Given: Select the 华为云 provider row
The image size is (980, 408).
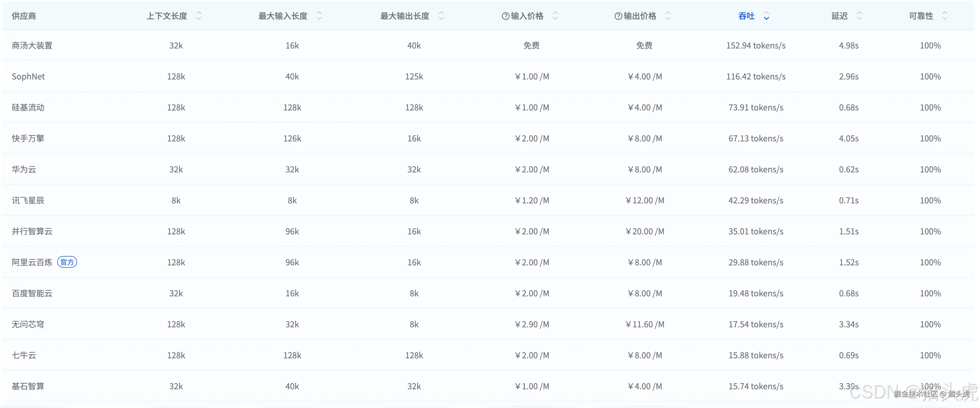Looking at the screenshot, I should pyautogui.click(x=24, y=169).
